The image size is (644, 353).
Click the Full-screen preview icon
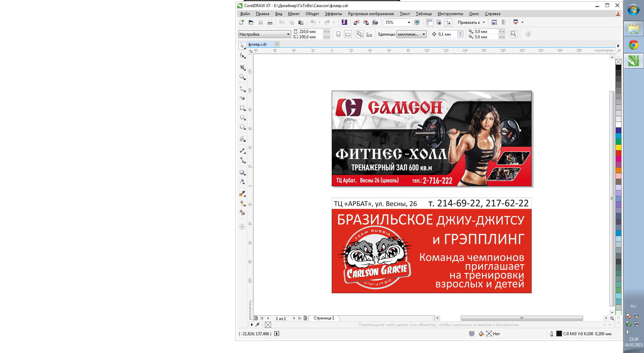tap(417, 23)
